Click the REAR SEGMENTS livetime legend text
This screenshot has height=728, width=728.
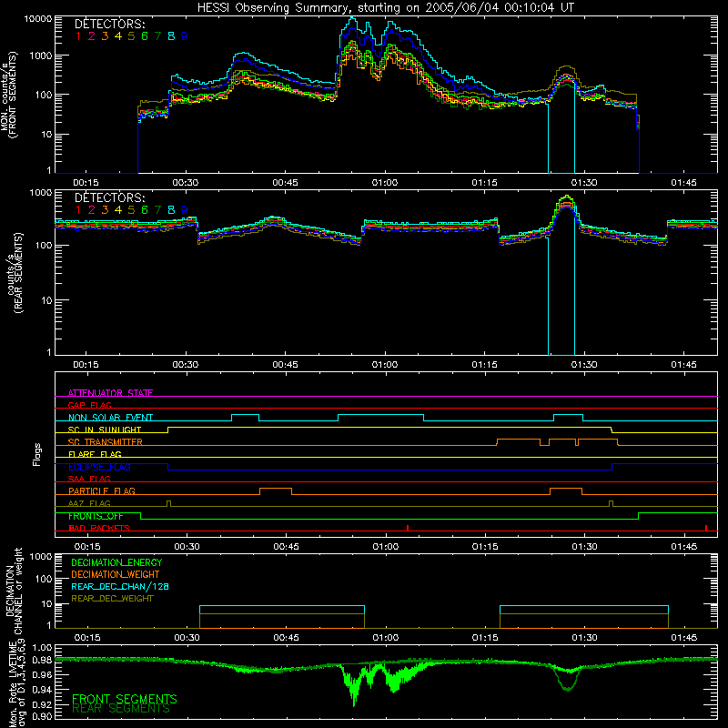pos(121,709)
